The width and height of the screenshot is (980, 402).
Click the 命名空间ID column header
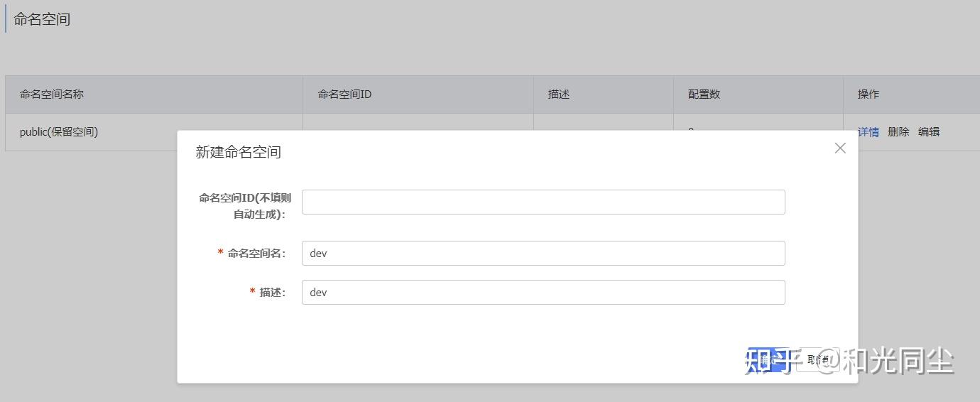pyautogui.click(x=418, y=94)
